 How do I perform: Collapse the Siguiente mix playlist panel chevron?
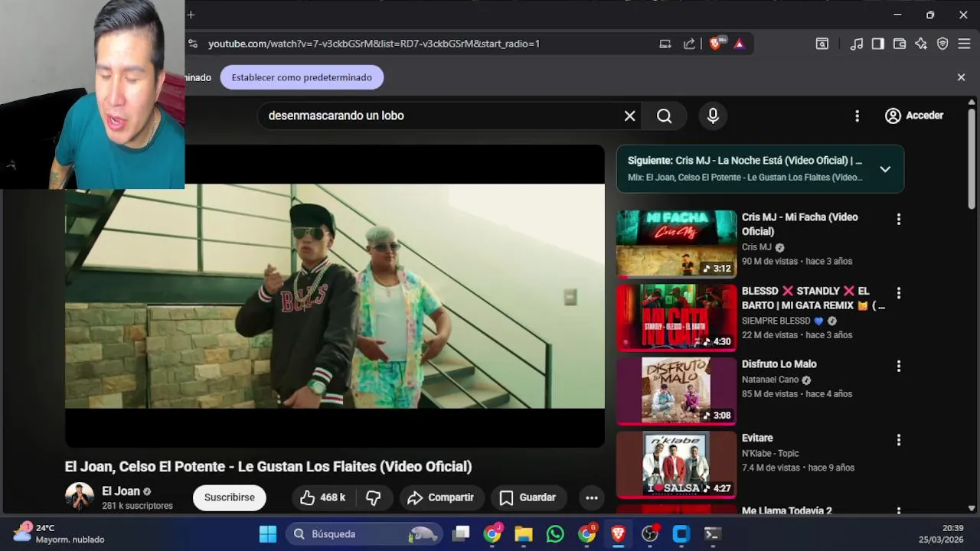point(885,169)
